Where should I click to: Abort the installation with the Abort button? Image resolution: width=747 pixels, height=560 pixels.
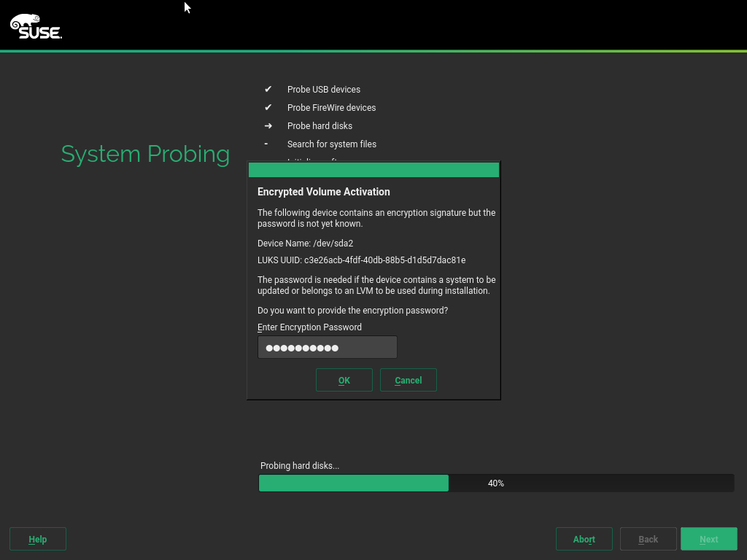point(584,539)
